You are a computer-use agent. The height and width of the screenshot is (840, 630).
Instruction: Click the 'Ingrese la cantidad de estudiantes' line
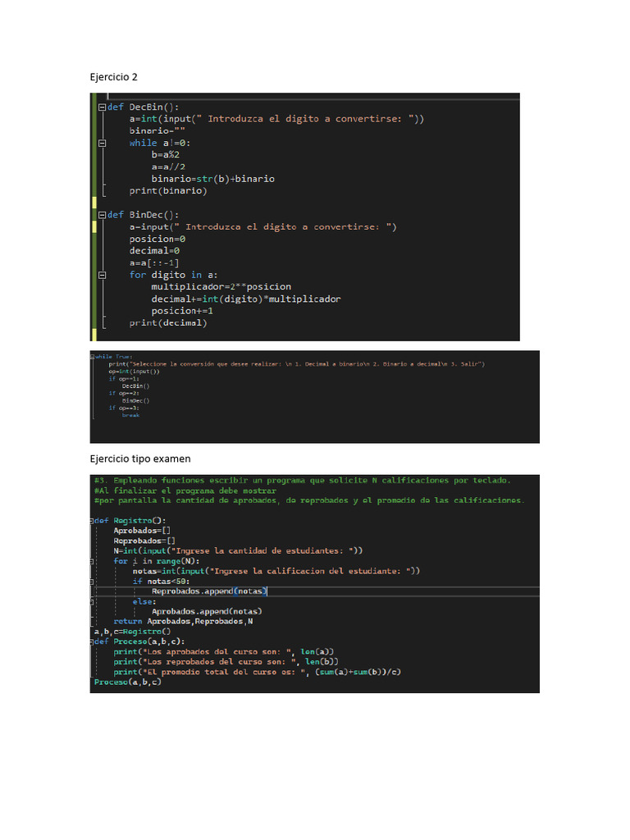[238, 551]
